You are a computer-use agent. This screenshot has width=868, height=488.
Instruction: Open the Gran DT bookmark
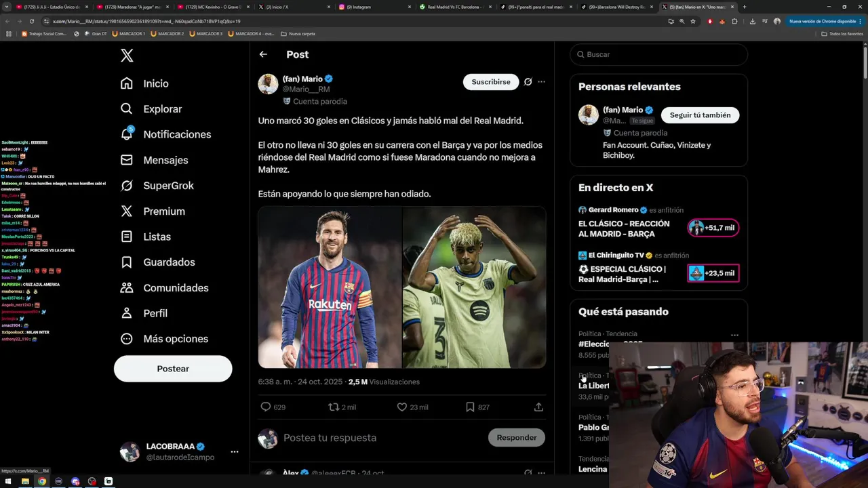tap(96, 33)
